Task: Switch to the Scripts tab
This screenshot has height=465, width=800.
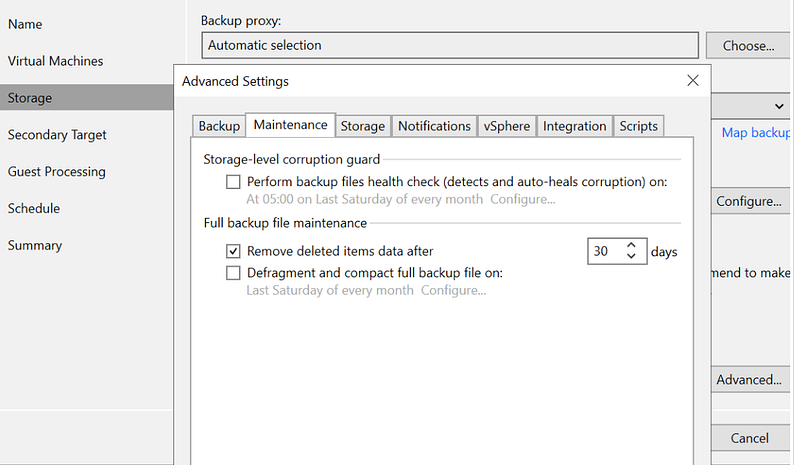Action: pyautogui.click(x=638, y=126)
